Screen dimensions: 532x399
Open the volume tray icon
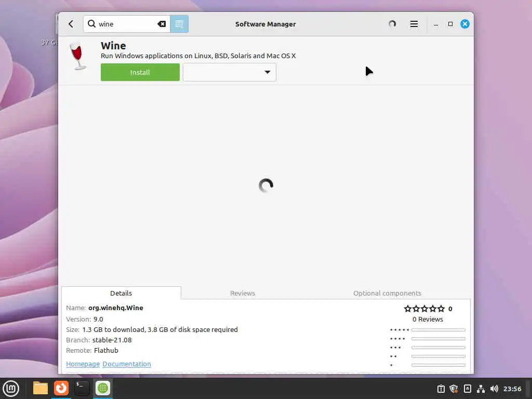(x=494, y=389)
